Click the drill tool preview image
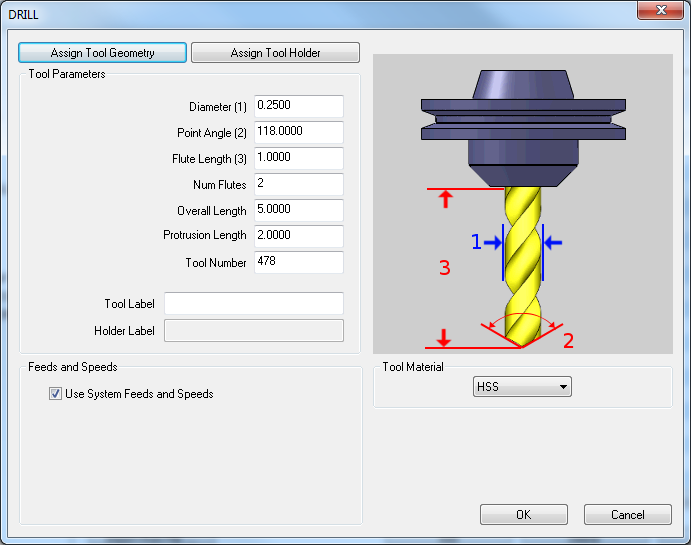The width and height of the screenshot is (691, 545). point(523,204)
